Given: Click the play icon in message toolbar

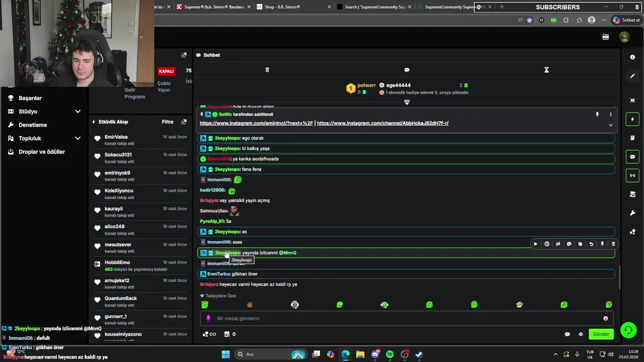Looking at the screenshot, I should [x=535, y=244].
